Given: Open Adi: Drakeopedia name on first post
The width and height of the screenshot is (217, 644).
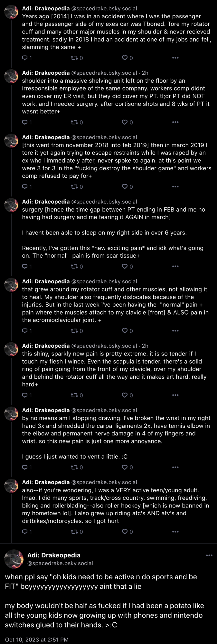Looking at the screenshot, I should (x=46, y=8).
